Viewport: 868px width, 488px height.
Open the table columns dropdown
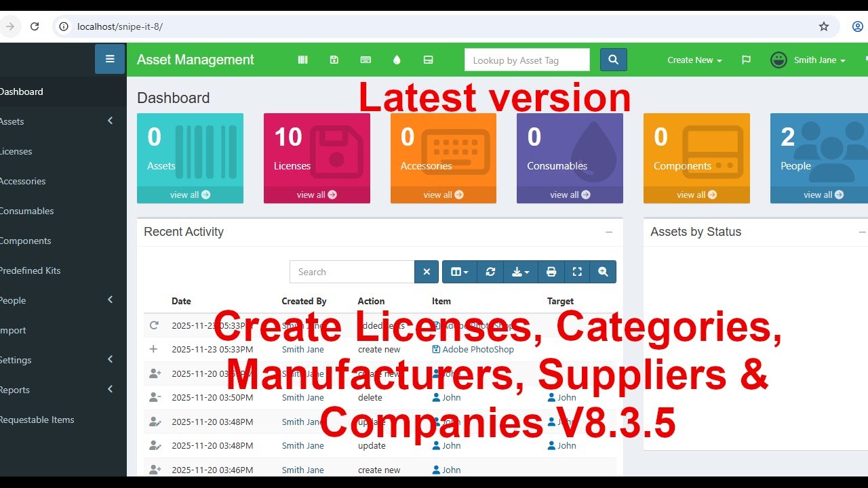click(460, 272)
